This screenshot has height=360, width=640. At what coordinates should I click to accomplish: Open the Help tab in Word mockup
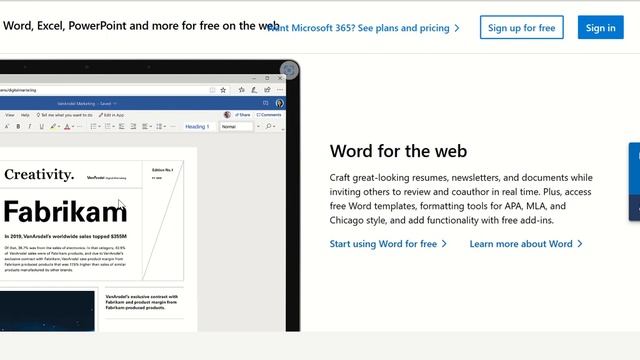click(25, 115)
